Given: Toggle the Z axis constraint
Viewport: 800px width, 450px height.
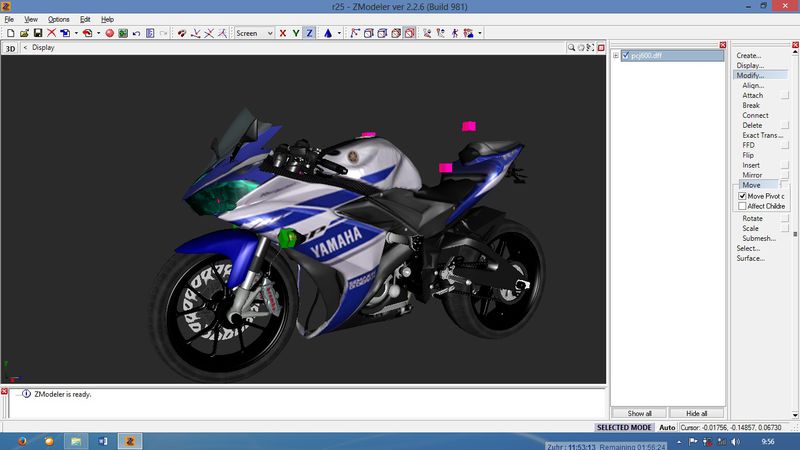Looking at the screenshot, I should 309,33.
